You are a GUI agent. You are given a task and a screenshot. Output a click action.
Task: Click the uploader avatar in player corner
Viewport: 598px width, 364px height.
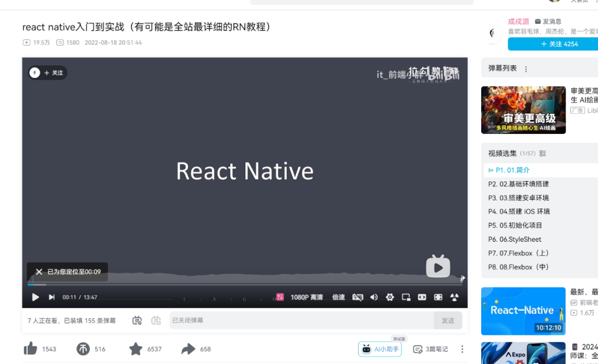click(x=35, y=72)
